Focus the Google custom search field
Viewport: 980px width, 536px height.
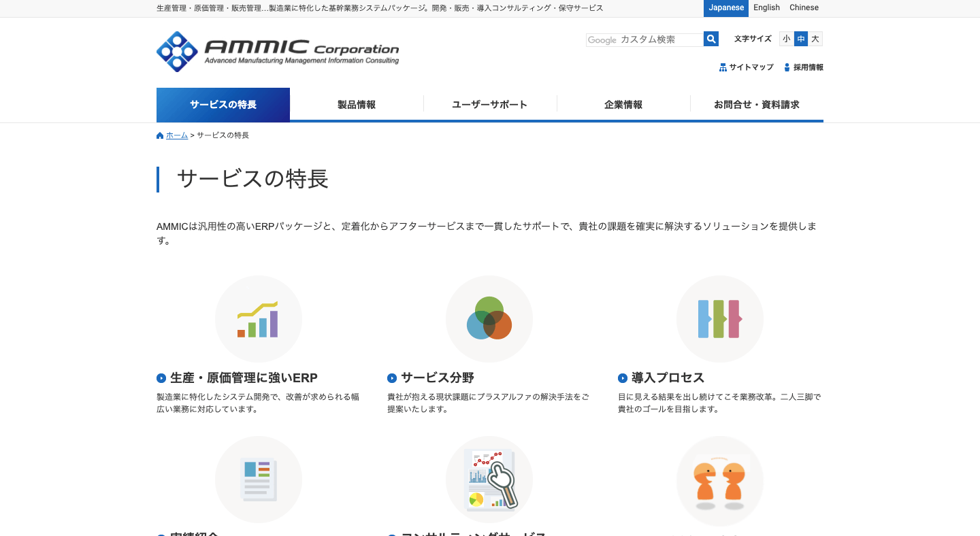644,40
